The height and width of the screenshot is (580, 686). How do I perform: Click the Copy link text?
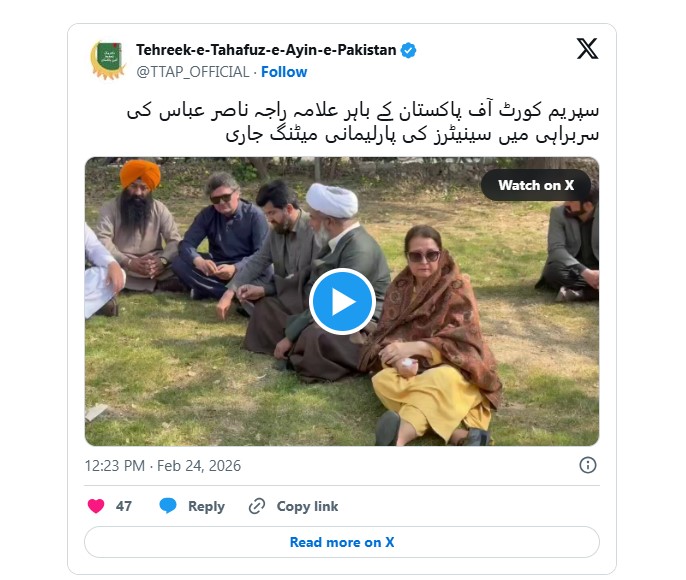pos(307,506)
